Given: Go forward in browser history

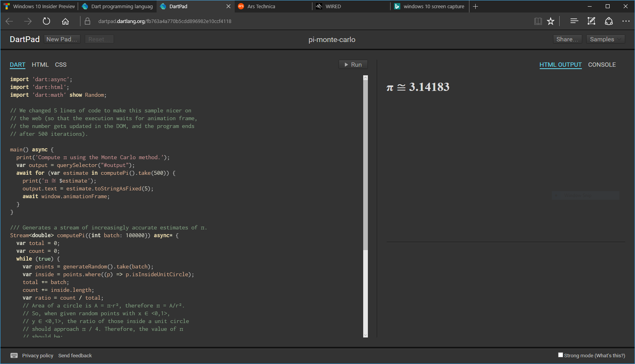Looking at the screenshot, I should [x=28, y=21].
